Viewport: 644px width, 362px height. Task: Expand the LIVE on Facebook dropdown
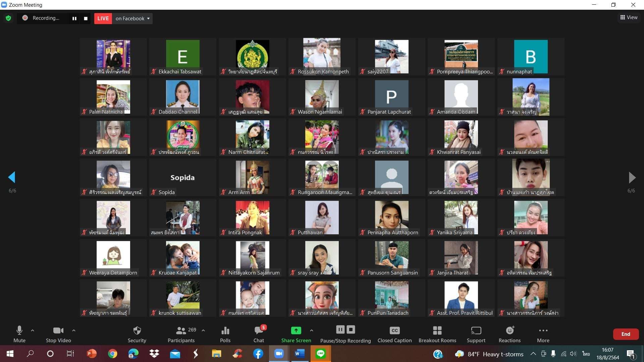(148, 18)
